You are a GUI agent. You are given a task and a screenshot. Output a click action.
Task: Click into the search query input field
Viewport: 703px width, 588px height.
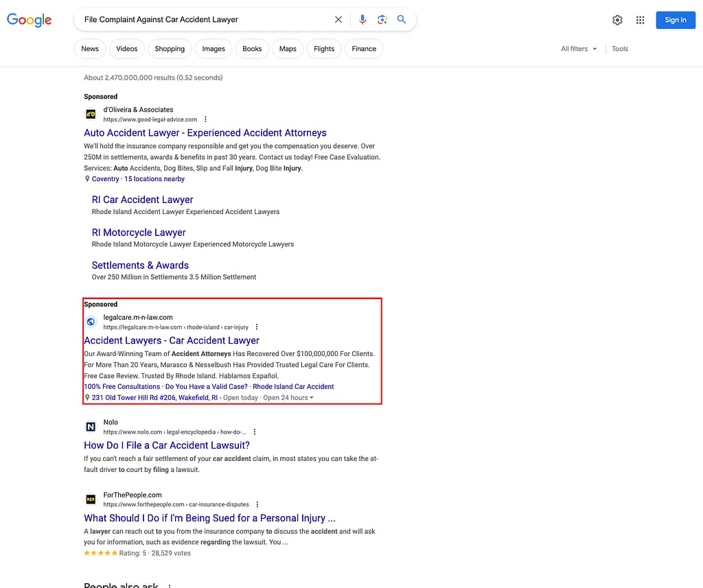[206, 20]
